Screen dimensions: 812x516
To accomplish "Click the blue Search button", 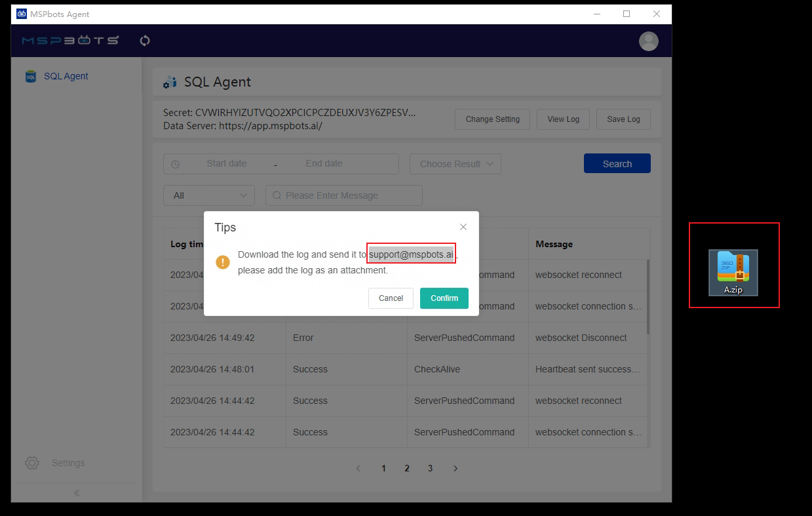I will coord(617,164).
